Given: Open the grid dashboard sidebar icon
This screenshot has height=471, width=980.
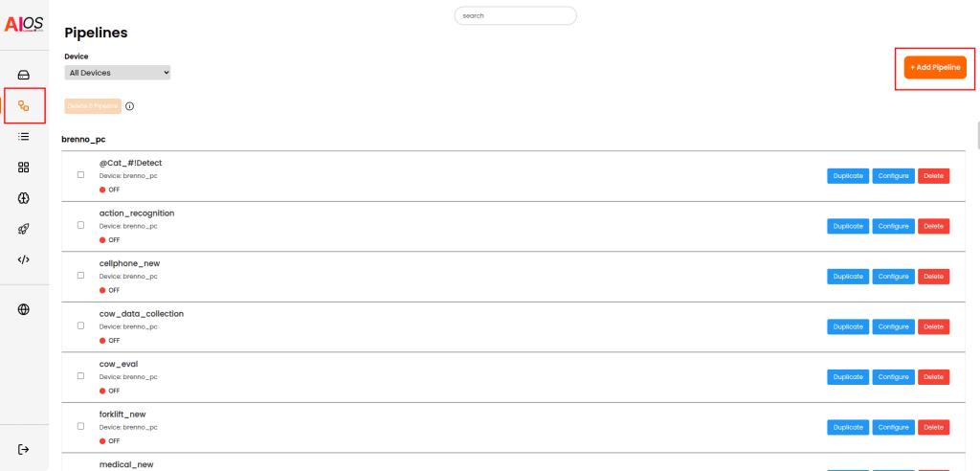Looking at the screenshot, I should click(x=24, y=168).
